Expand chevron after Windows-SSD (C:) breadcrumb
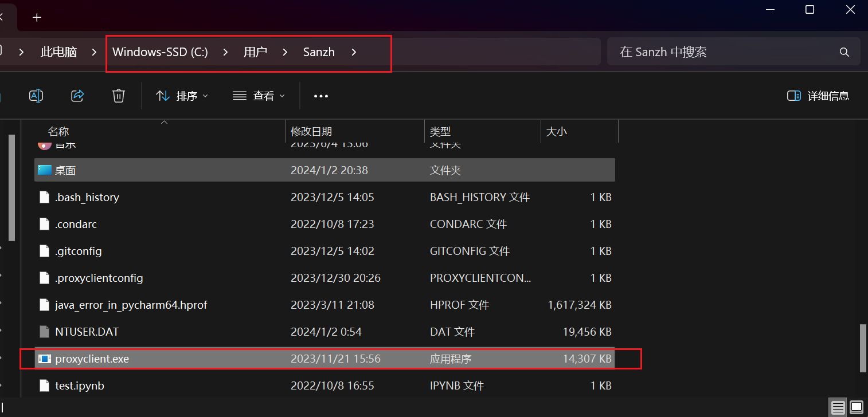The width and height of the screenshot is (868, 417). click(x=225, y=52)
